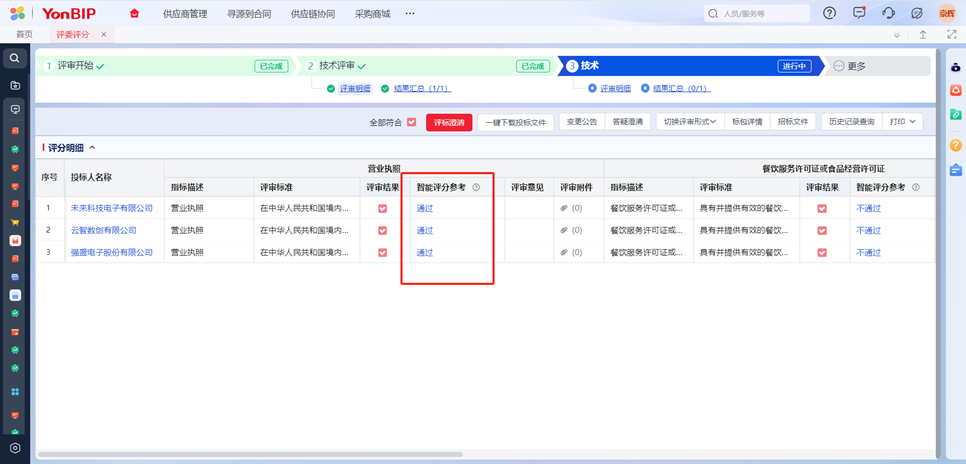The width and height of the screenshot is (966, 464).
Task: Click the orange question icon on right panel
Action: (x=956, y=145)
